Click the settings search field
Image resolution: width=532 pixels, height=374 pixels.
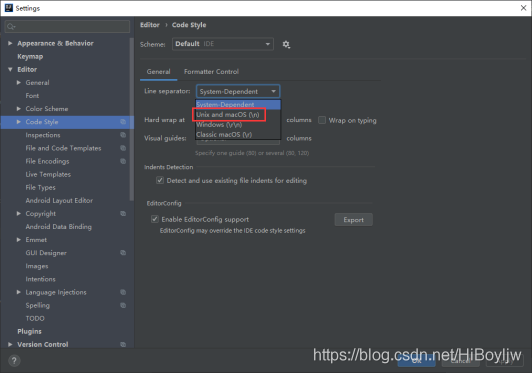[67, 26]
